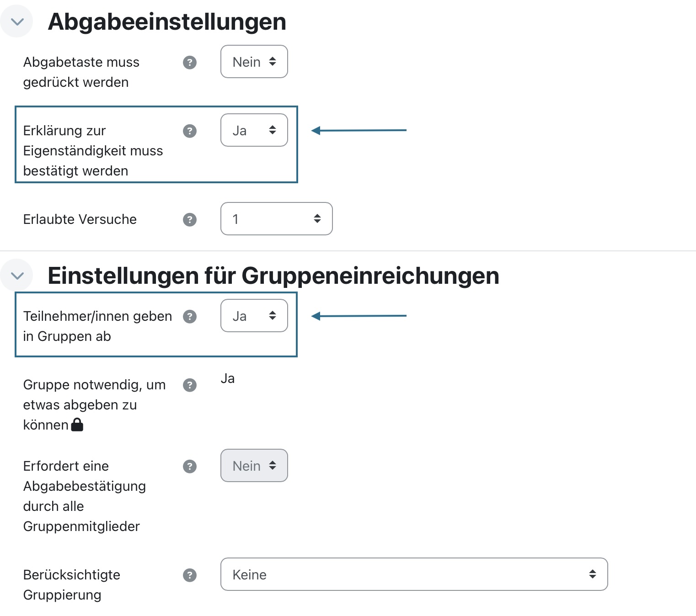The width and height of the screenshot is (696, 616).
Task: Click the 'Berücksichtigte Gruppierung' label
Action: (x=72, y=585)
